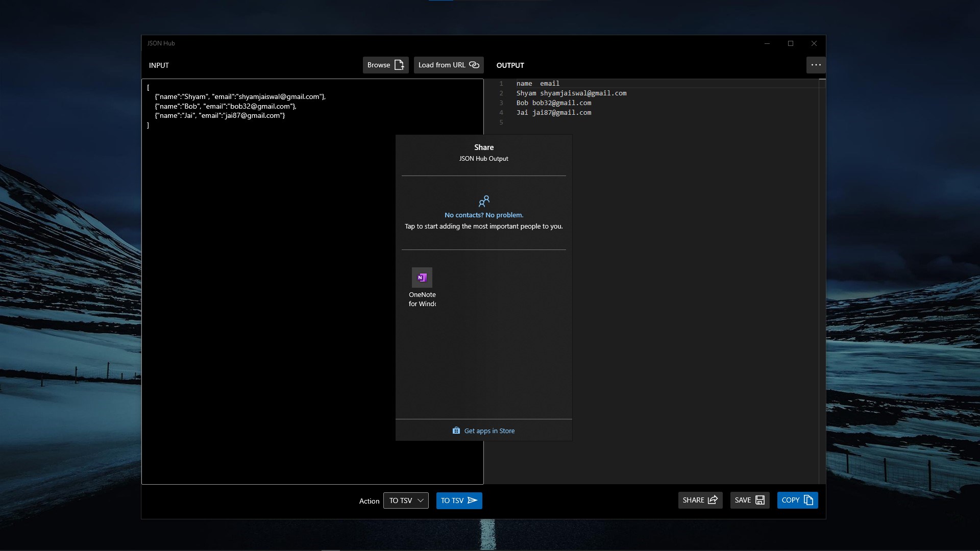Tap No contacts? No problem. link
Image resolution: width=980 pixels, height=551 pixels.
483,215
